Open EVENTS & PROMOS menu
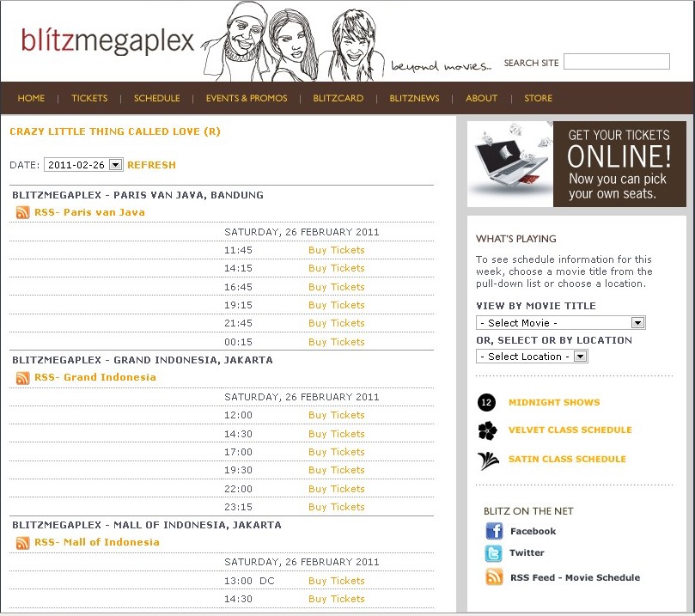Image resolution: width=695 pixels, height=616 pixels. tap(247, 99)
